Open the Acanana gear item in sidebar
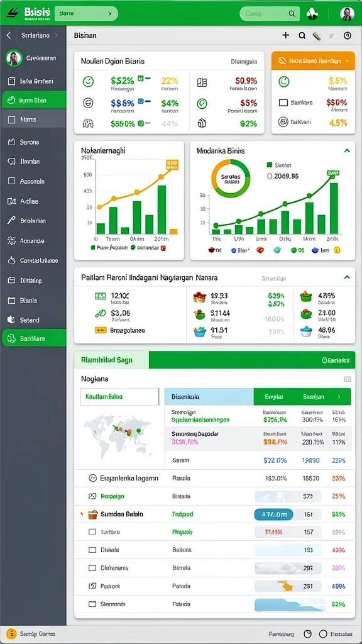The height and width of the screenshot is (644, 362). click(33, 241)
